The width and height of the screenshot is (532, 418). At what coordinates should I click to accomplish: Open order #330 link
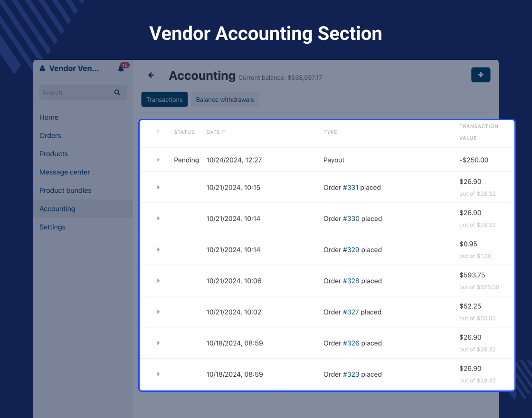tap(351, 219)
